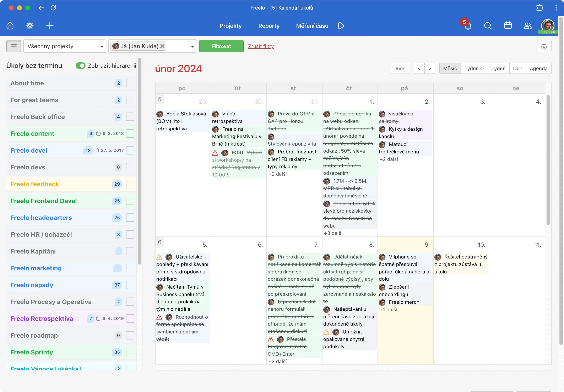Image resolution: width=564 pixels, height=392 pixels.
Task: Expand +2 další on January 31
Action: 278,174
